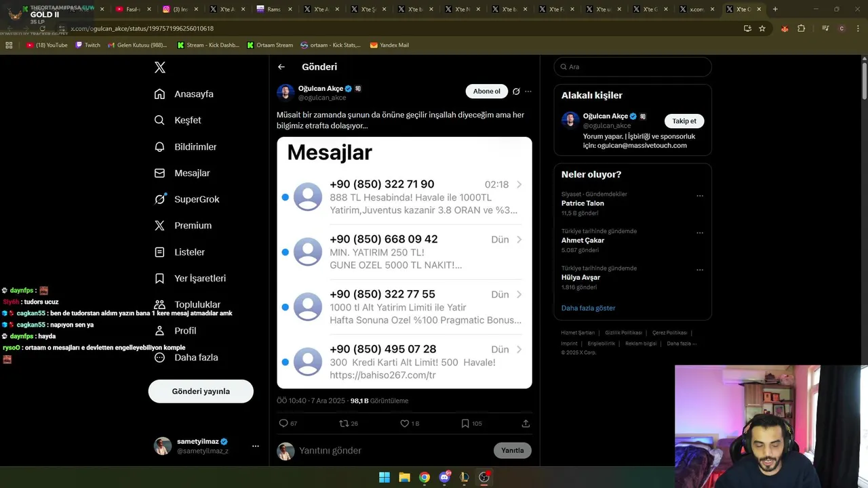This screenshot has height=488, width=868.
Task: Open the Twitch bookmark
Action: click(87, 45)
